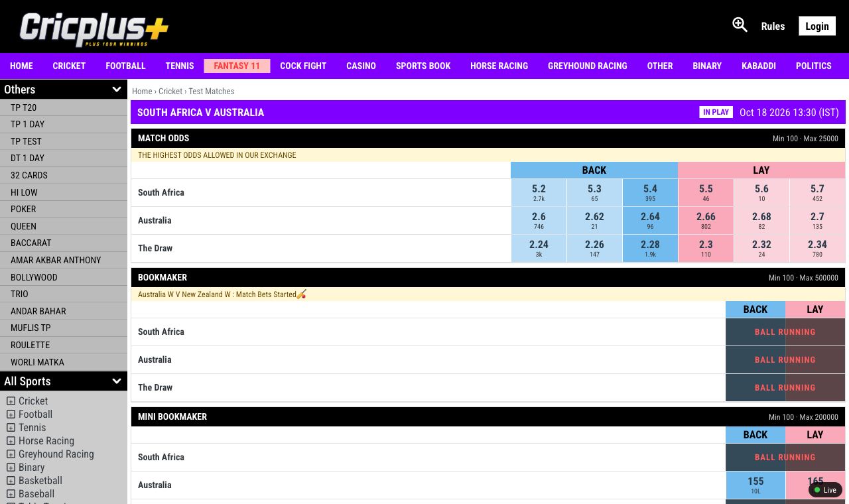The height and width of the screenshot is (504, 849).
Task: Select 32 CARDS game in sidebar
Action: tap(64, 175)
